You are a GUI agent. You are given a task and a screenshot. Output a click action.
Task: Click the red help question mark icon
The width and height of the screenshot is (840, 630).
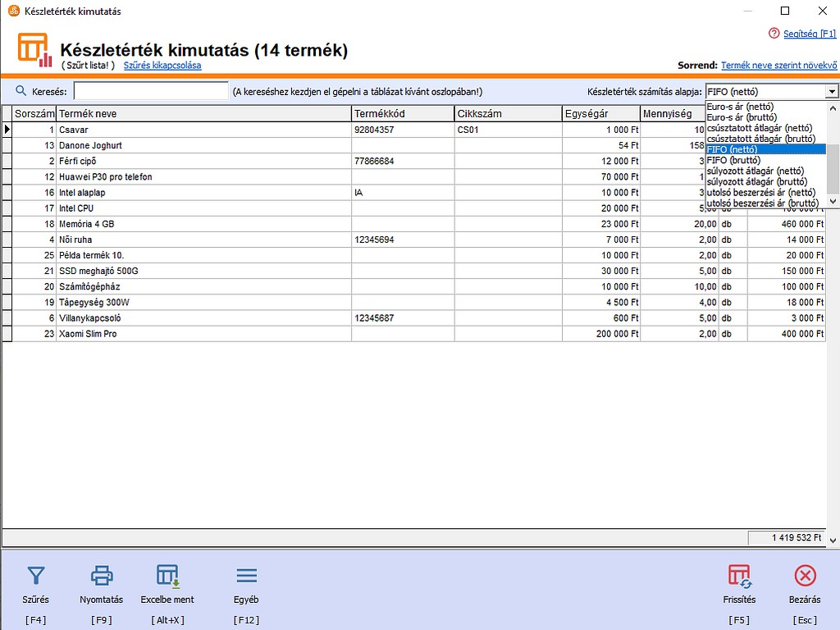coord(774,33)
